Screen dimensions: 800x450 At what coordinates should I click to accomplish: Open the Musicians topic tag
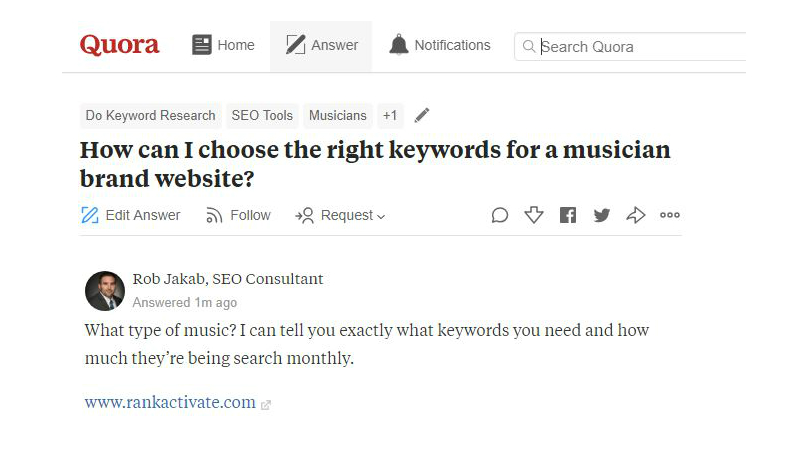coord(338,116)
